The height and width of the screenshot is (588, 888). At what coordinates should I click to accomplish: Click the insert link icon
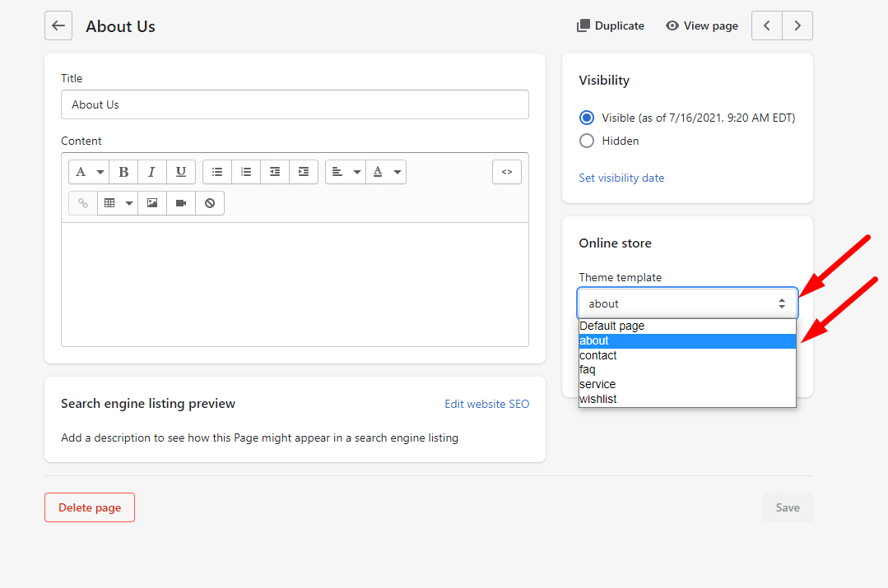(82, 203)
